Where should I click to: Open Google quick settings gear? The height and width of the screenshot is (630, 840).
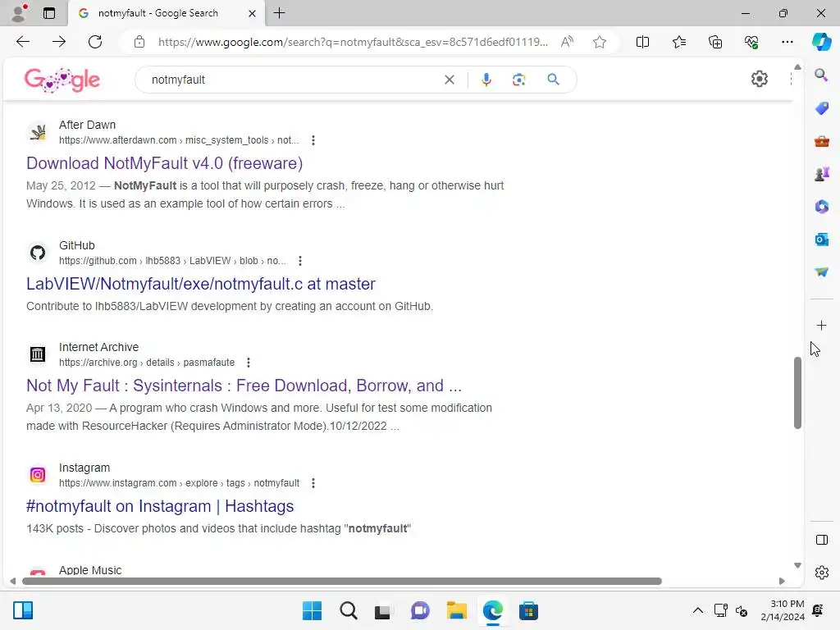coord(759,80)
